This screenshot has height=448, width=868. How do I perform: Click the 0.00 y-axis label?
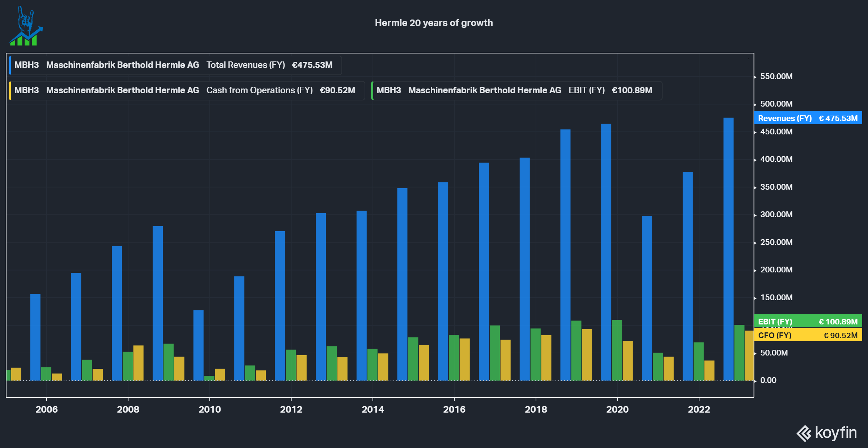click(768, 380)
